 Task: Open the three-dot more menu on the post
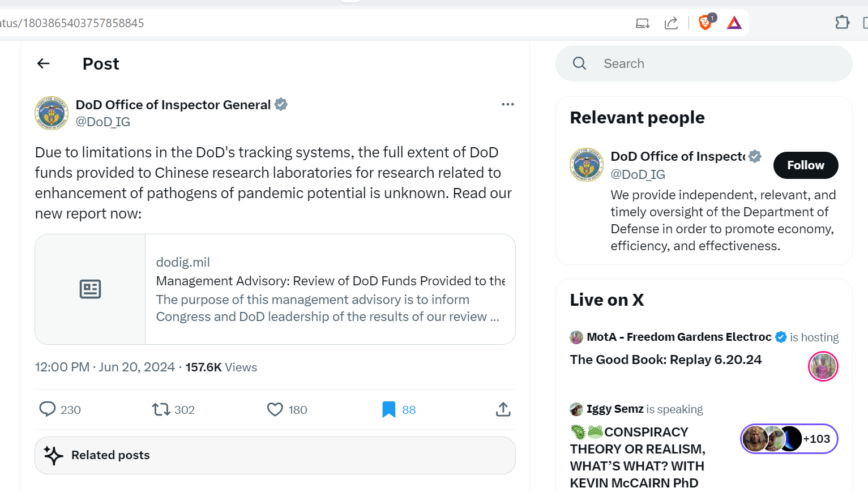pos(508,104)
